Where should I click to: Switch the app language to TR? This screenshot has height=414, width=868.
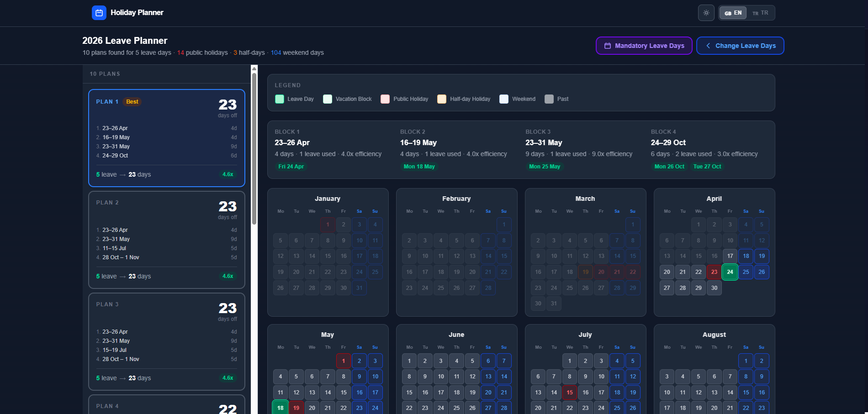[759, 13]
